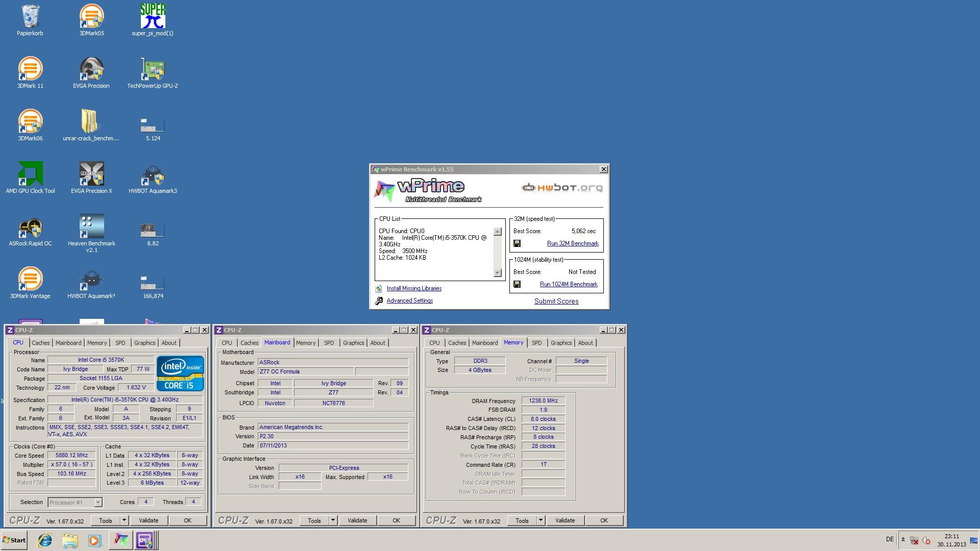
Task: Open Windows Explorer from the taskbar
Action: (x=70, y=540)
